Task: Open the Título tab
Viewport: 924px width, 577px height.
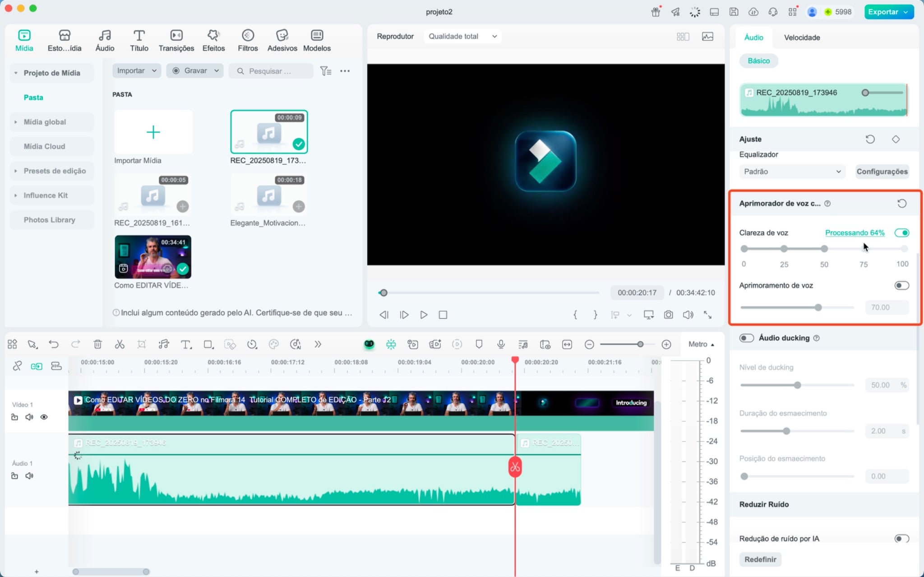Action: click(x=139, y=40)
